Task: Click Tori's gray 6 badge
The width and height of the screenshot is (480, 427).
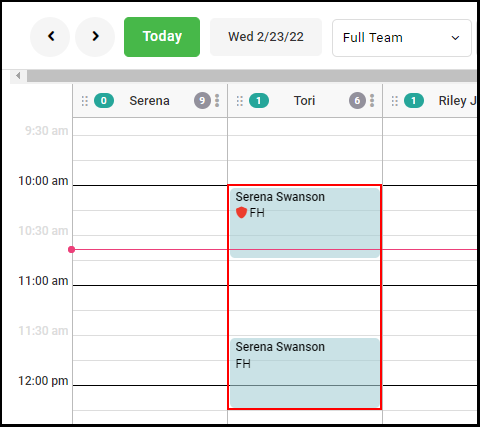Action: pyautogui.click(x=357, y=101)
